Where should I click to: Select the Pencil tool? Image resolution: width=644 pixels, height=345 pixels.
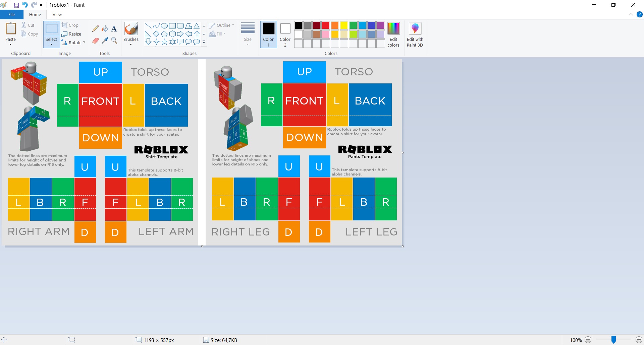(x=96, y=29)
